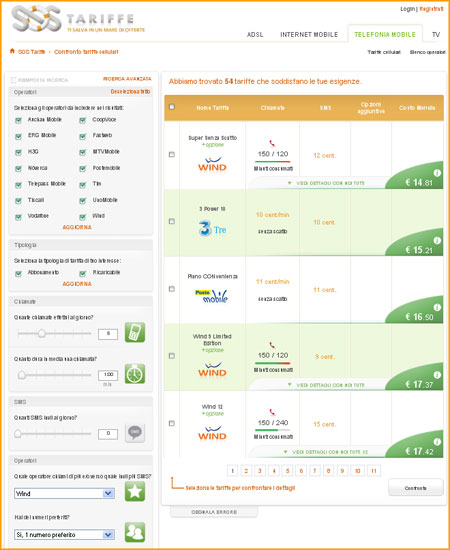Click the call duration slider handle
The width and height of the screenshot is (450, 550).
click(x=22, y=375)
